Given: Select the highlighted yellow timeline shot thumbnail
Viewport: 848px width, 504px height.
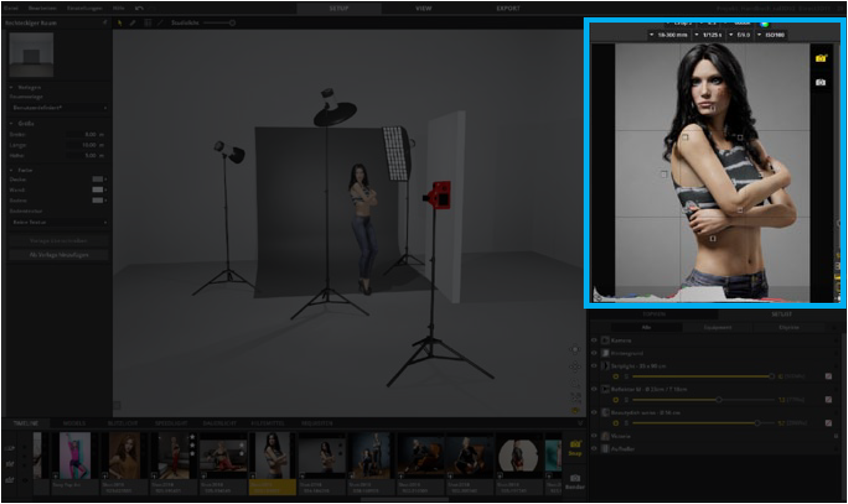Looking at the screenshot, I should (x=272, y=462).
